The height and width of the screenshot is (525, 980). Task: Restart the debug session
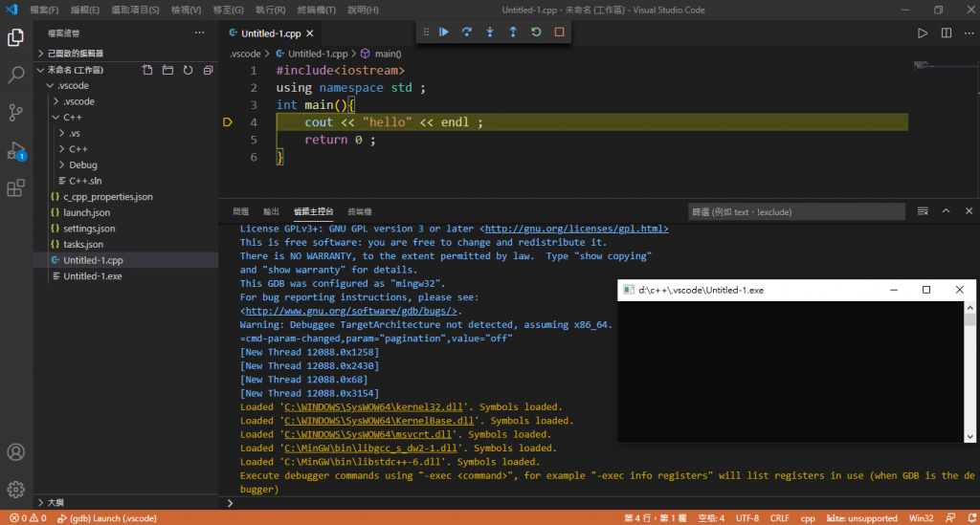(536, 33)
